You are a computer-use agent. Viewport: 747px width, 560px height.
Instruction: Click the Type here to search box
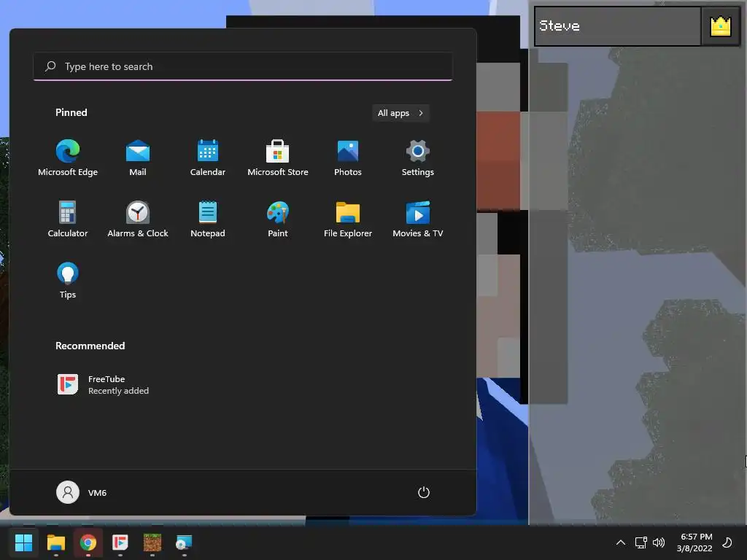pyautogui.click(x=242, y=66)
